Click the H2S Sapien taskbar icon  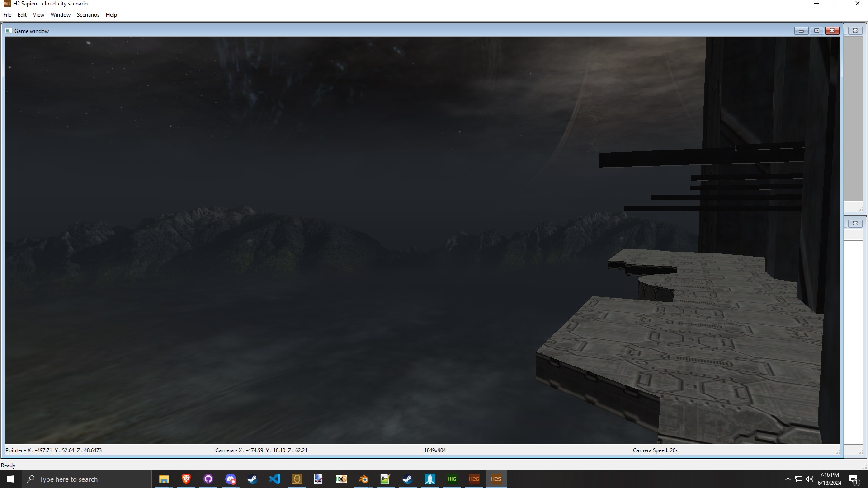(496, 479)
